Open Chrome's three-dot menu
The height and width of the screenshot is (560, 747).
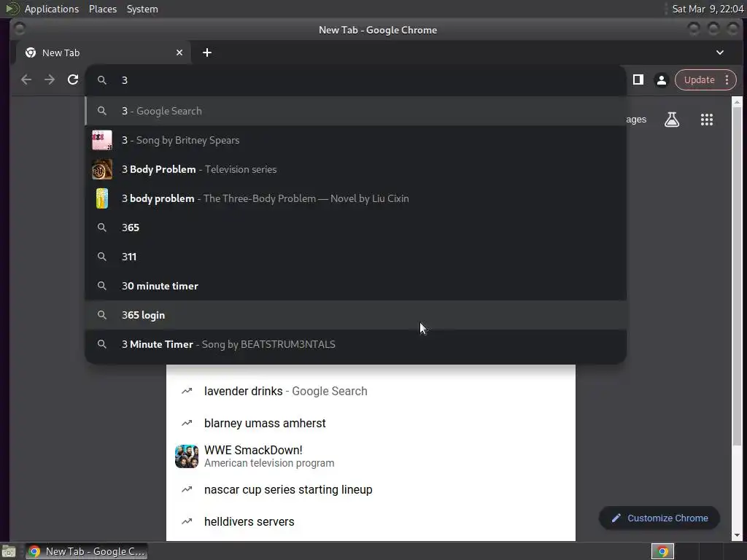pyautogui.click(x=727, y=80)
